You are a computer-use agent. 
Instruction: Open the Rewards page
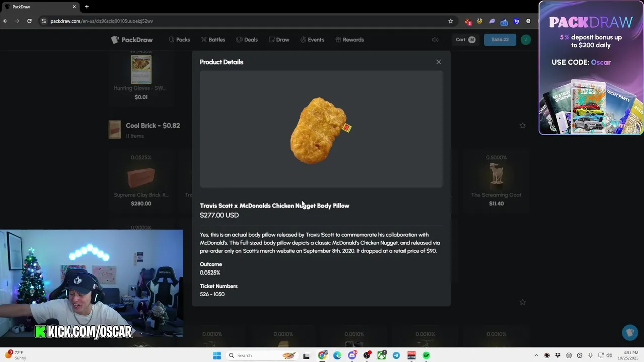click(x=349, y=40)
